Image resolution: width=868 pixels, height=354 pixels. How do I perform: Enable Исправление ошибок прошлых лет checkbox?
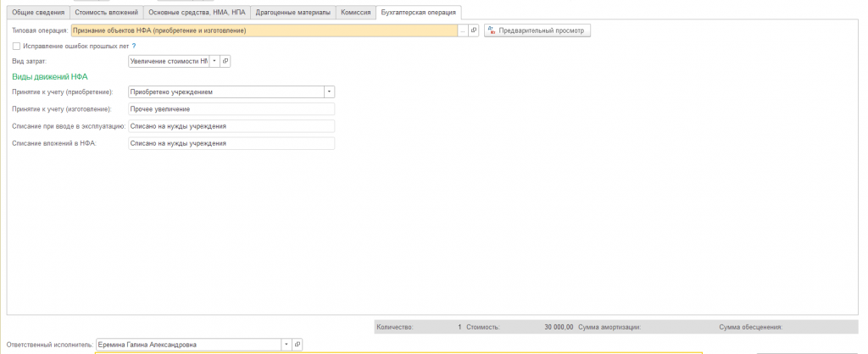click(x=17, y=46)
